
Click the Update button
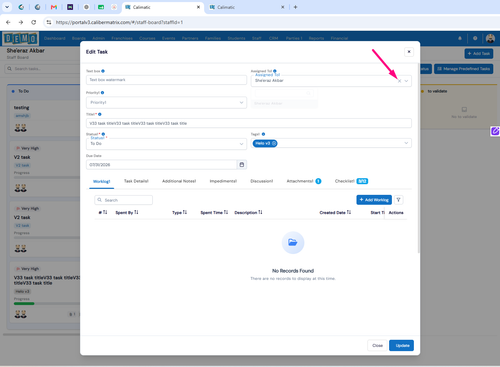click(x=401, y=345)
